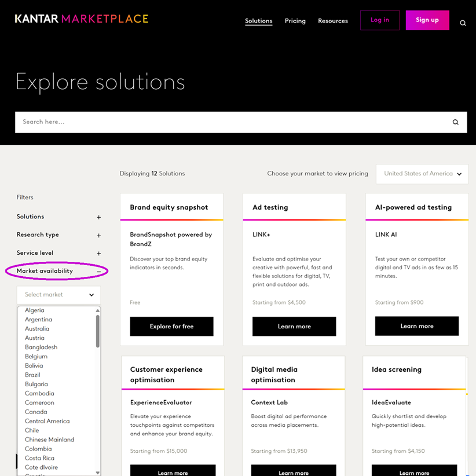The width and height of the screenshot is (476, 476).
Task: Open the Resources nav item
Action: coord(333,21)
